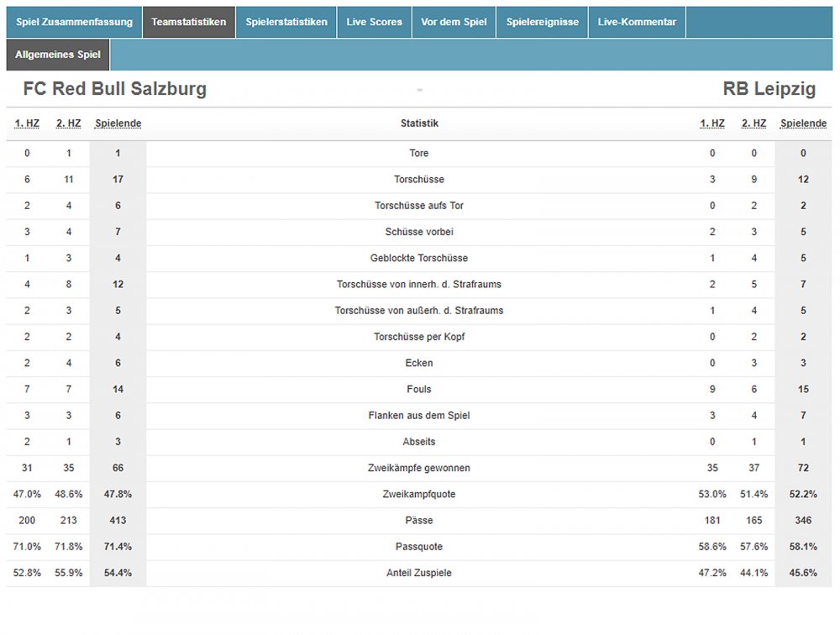This screenshot has height=635, width=840.
Task: Click Leipzig's final pass count 346
Action: (x=803, y=521)
